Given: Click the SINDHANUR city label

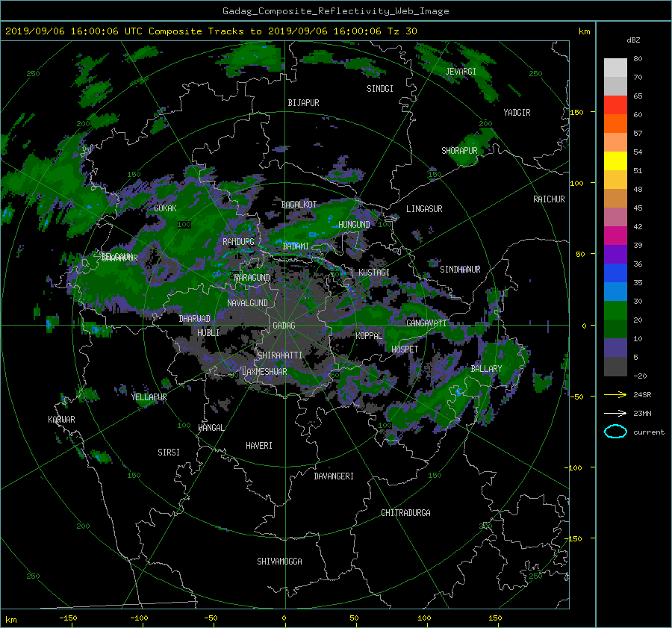Looking at the screenshot, I should pos(460,270).
